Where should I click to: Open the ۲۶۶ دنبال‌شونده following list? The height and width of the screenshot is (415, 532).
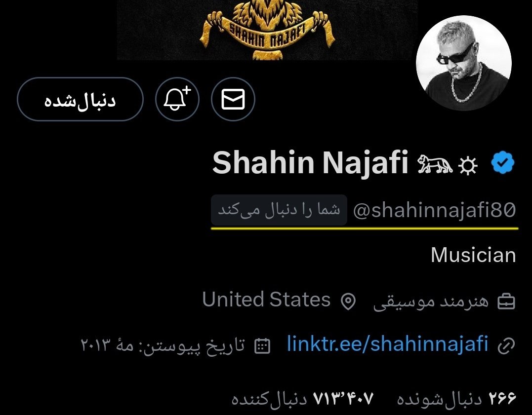pos(456,398)
